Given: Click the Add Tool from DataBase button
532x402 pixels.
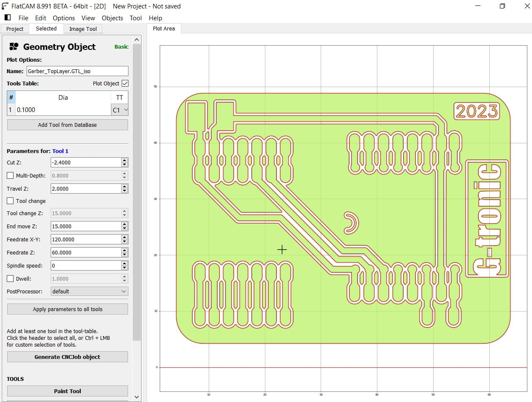Looking at the screenshot, I should [67, 124].
